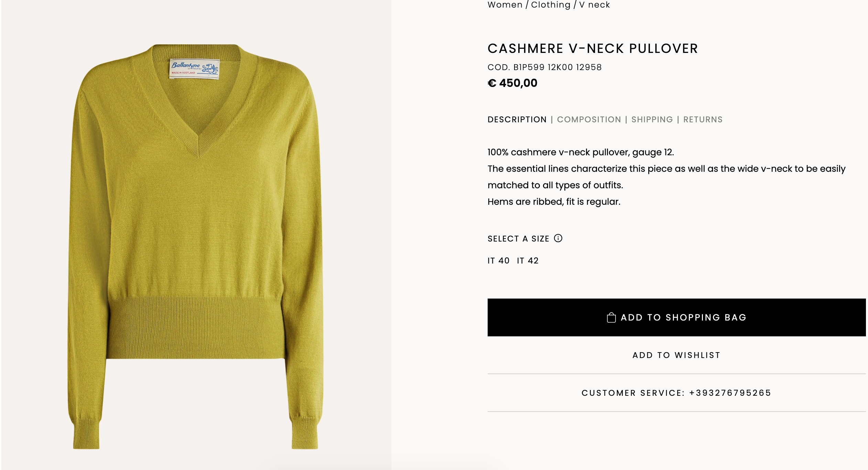Add the pullover to the wishlist
Image resolution: width=868 pixels, height=470 pixels.
click(676, 355)
